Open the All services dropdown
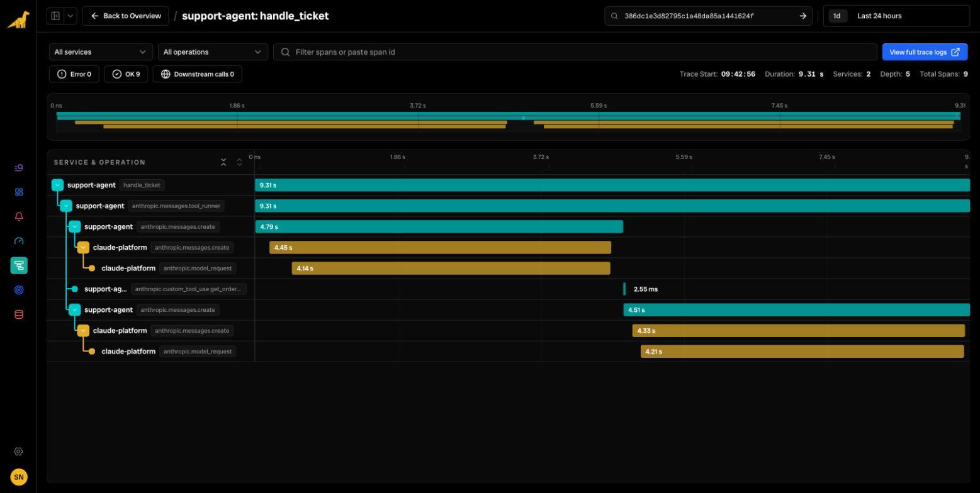This screenshot has height=493, width=980. click(x=101, y=52)
